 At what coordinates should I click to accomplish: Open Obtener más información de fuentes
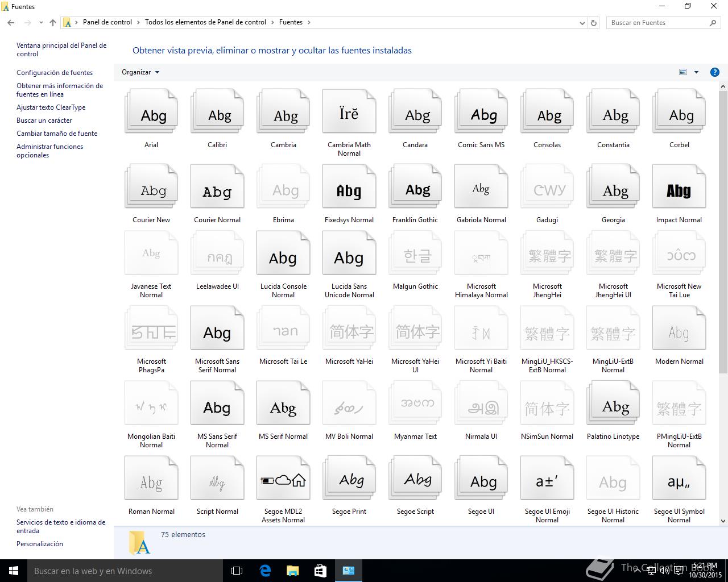pos(60,90)
